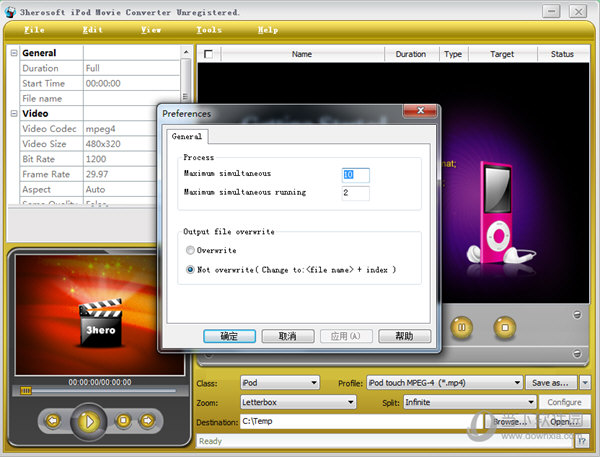Open the Tools menu
The height and width of the screenshot is (457, 600).
(209, 30)
